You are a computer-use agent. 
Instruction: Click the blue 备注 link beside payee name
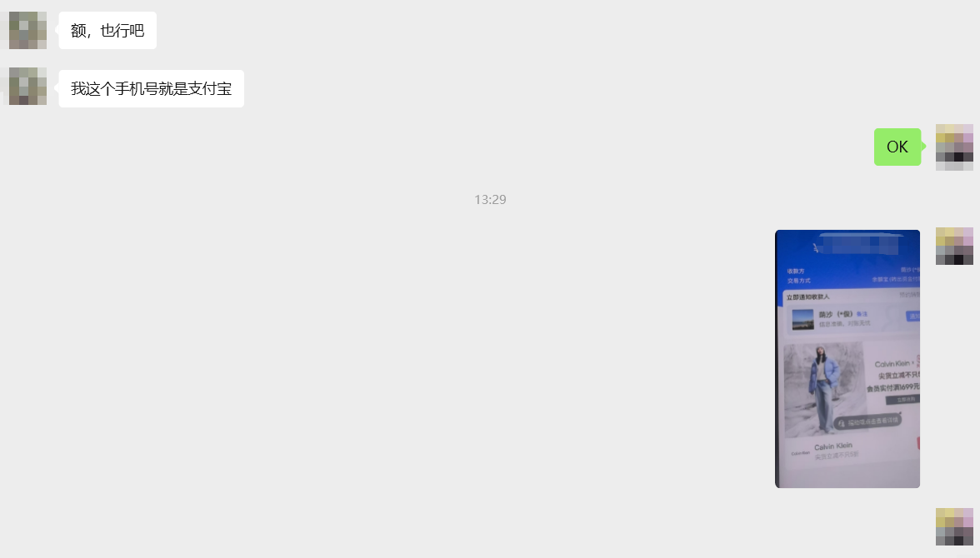click(862, 314)
